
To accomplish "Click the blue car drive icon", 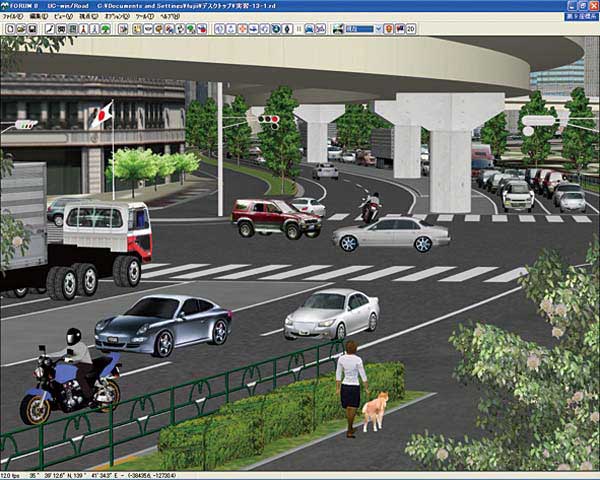I will (x=309, y=29).
